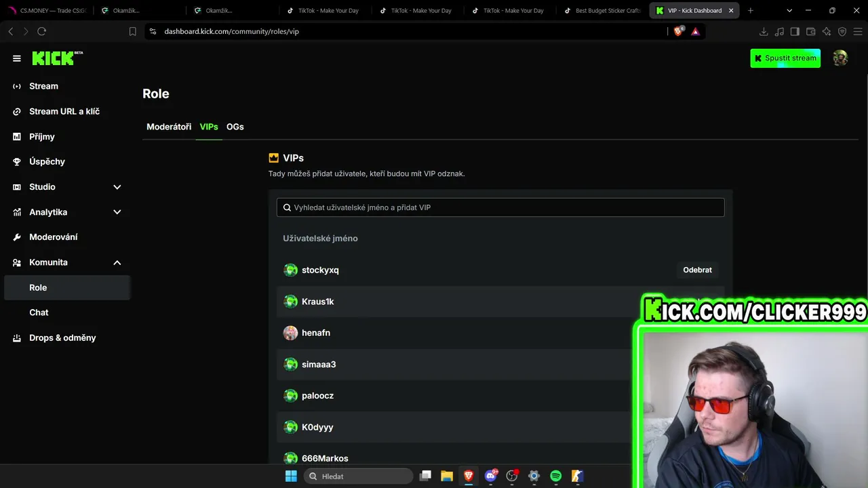Click the Hledat taskbar search box

[x=358, y=476]
